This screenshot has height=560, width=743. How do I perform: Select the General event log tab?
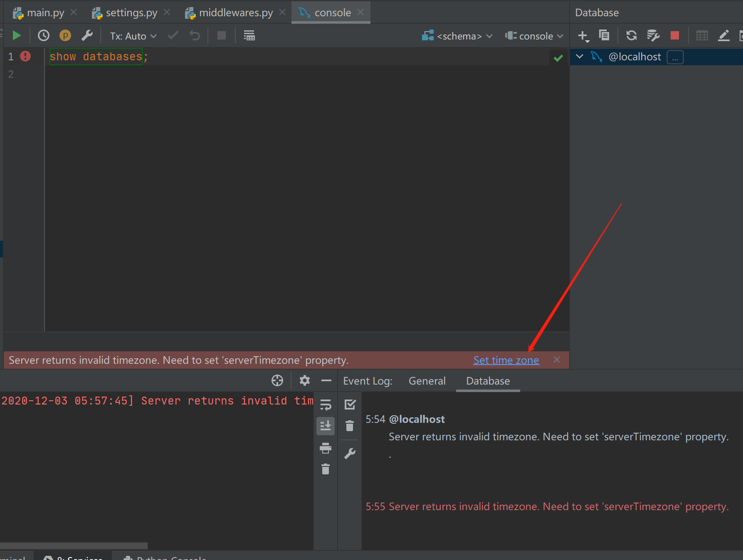[427, 381]
